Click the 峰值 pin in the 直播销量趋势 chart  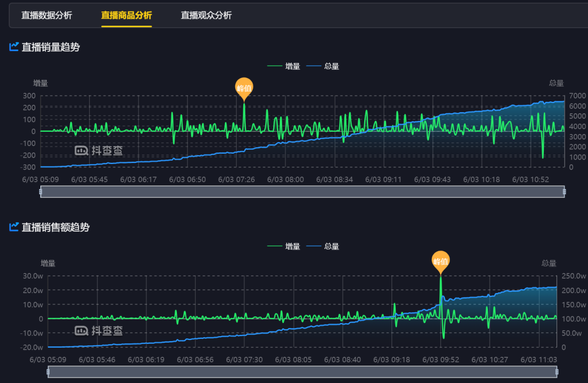coord(244,88)
